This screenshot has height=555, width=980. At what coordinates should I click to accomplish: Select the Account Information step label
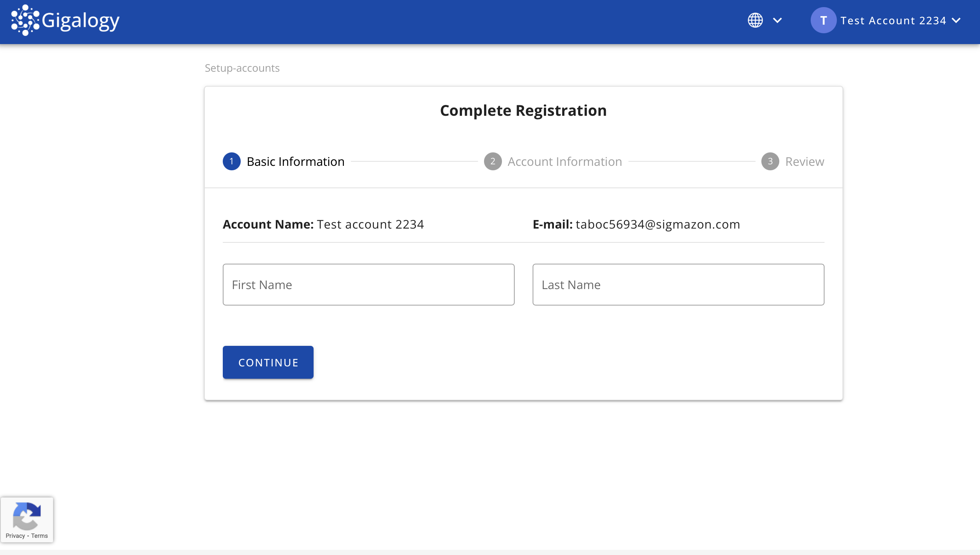(x=565, y=161)
